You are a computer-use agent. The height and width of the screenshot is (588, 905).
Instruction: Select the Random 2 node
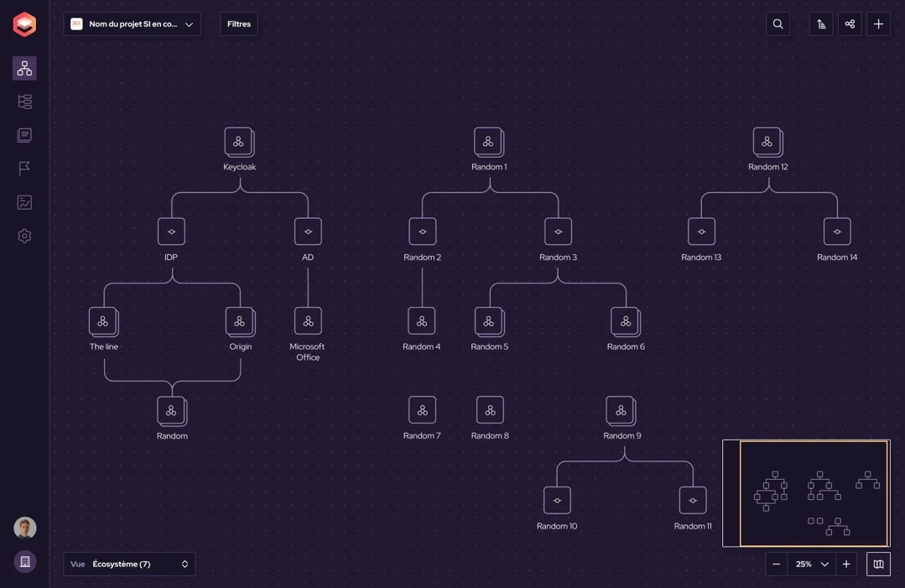[x=423, y=232]
